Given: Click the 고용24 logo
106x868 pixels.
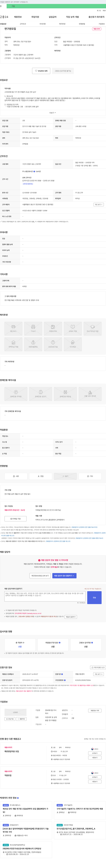Looking at the screenshot, I should 4,17.
